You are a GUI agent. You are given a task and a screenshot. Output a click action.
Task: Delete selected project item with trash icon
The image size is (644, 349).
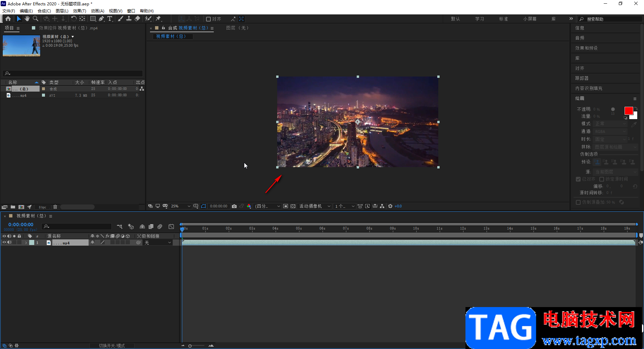(x=55, y=207)
